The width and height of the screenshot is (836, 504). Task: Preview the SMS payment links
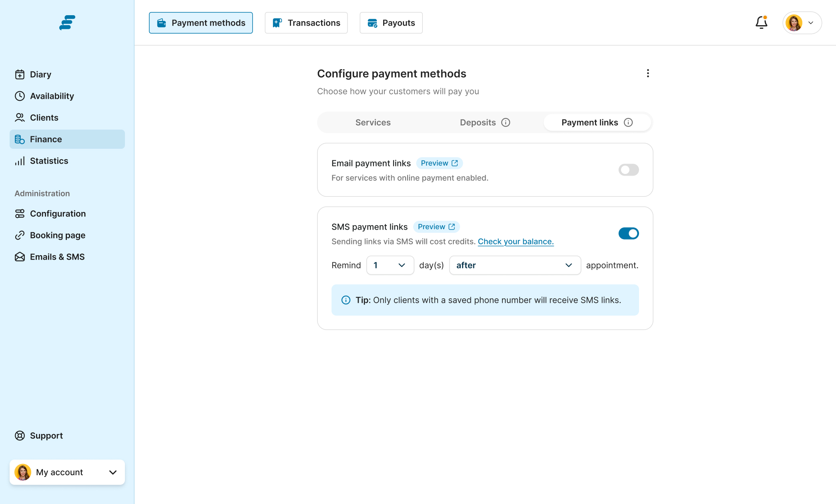click(x=436, y=227)
